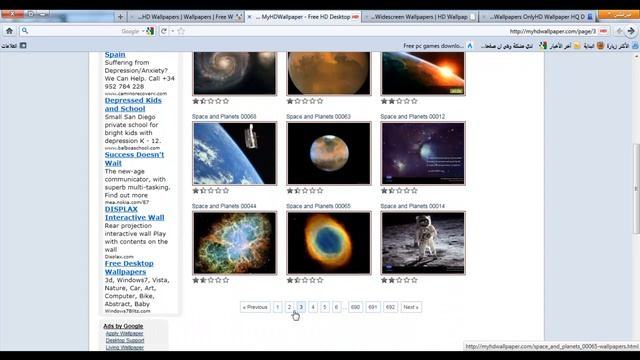Rate Space and Planets 00044 using its stars
This screenshot has width=640, height=360.
click(211, 280)
